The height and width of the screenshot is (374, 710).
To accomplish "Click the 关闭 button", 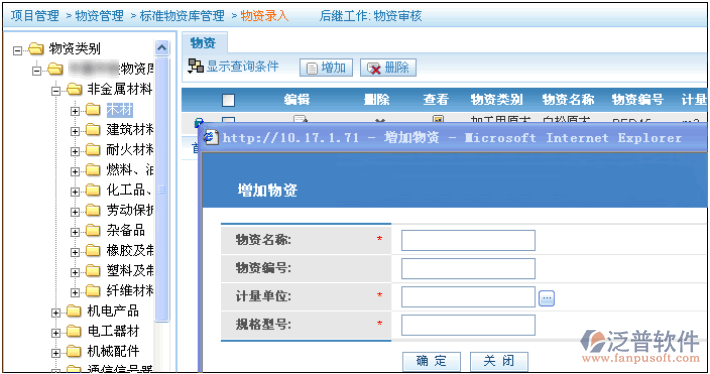I will [x=499, y=361].
